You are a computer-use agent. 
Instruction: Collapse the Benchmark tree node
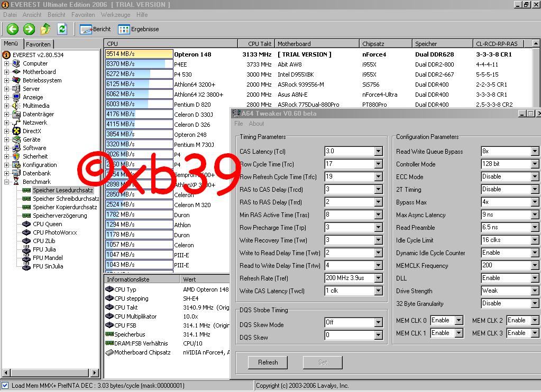[6, 182]
